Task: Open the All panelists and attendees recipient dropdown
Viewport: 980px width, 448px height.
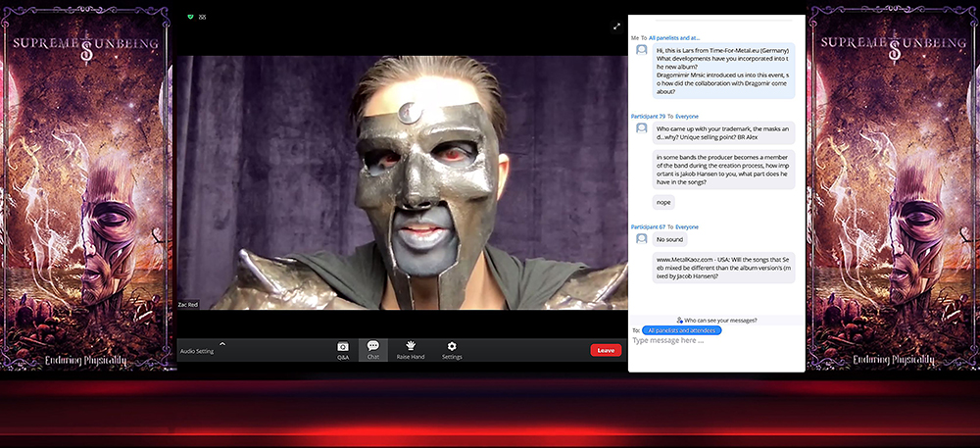Action: coord(681,330)
